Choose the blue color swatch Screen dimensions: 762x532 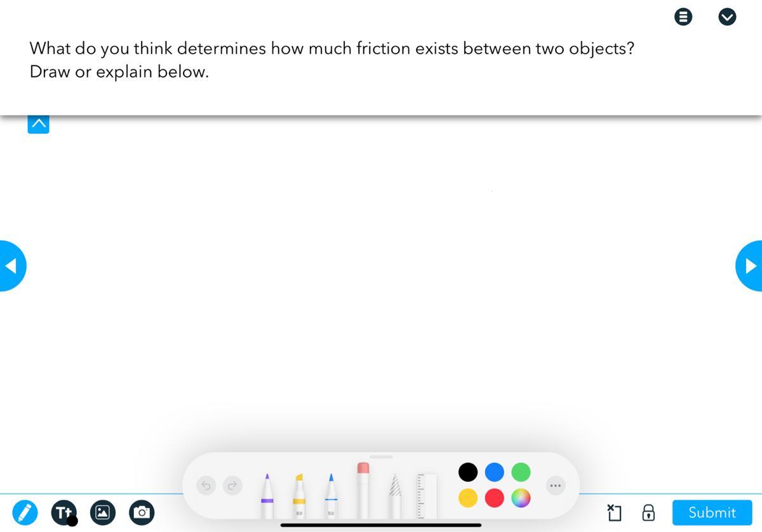coord(494,472)
